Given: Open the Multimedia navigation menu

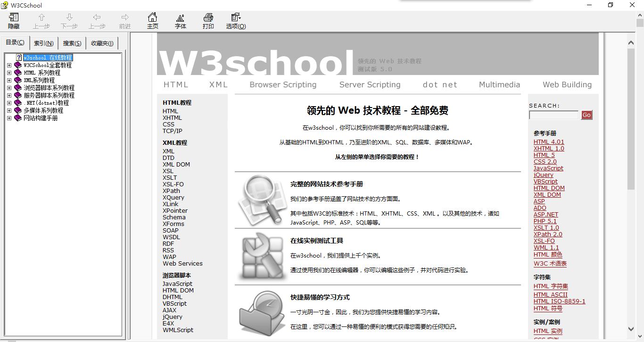Looking at the screenshot, I should (499, 85).
